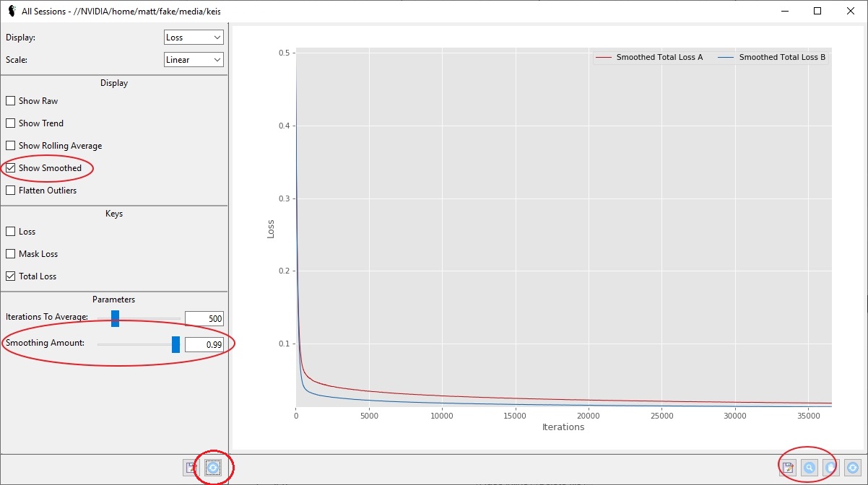Reset the graph view with the bottom-right refresh icon

click(852, 468)
